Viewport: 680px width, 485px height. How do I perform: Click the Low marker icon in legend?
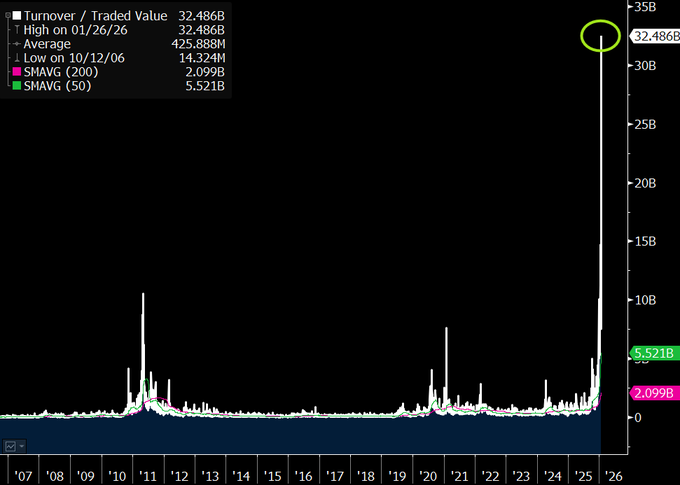16,58
